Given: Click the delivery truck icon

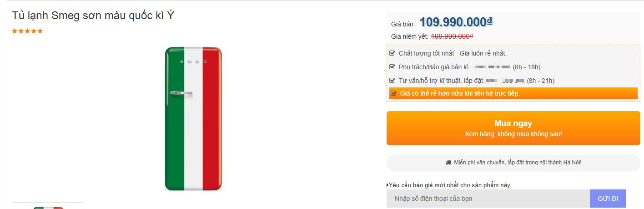Looking at the screenshot, I should 448,163.
